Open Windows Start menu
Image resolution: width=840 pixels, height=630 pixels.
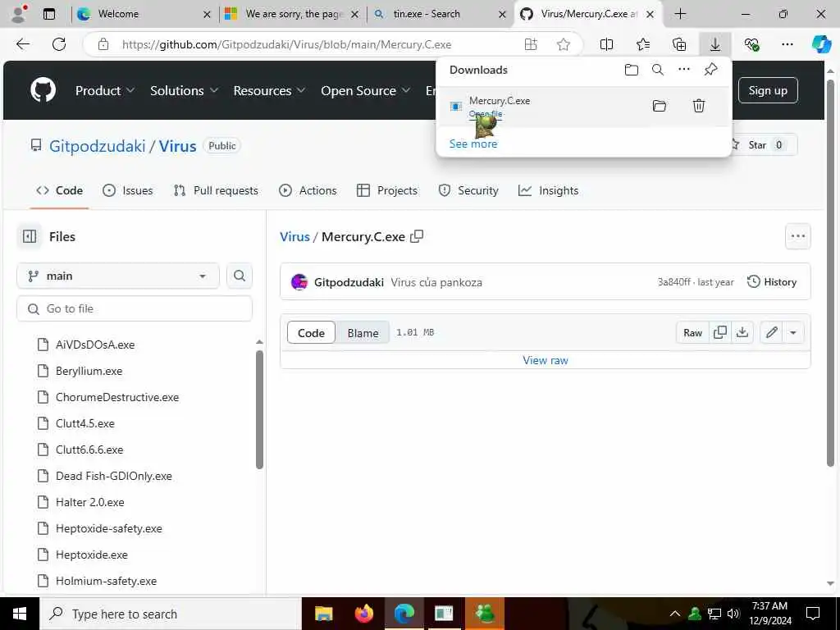[x=20, y=614]
